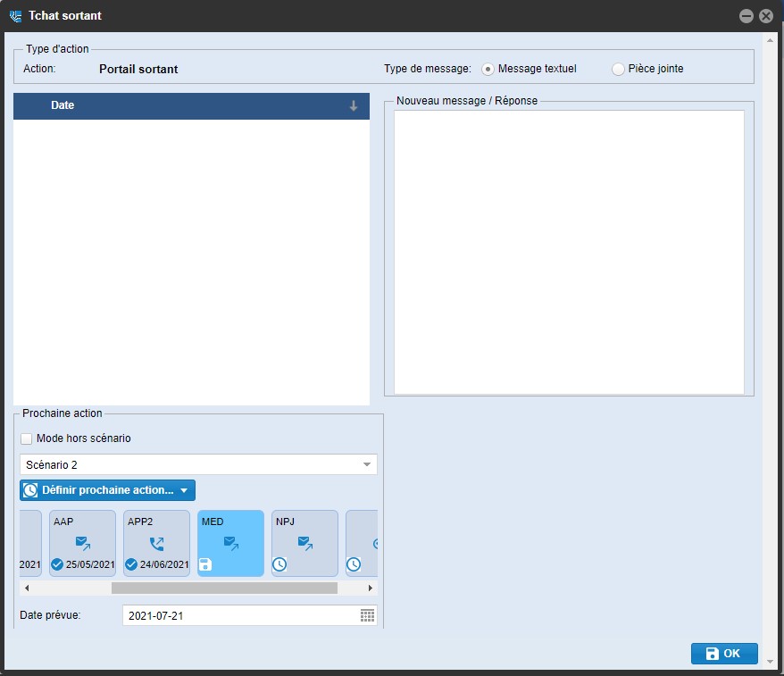The image size is (784, 676).
Task: Click the sort arrow in Date column header
Action: (354, 105)
